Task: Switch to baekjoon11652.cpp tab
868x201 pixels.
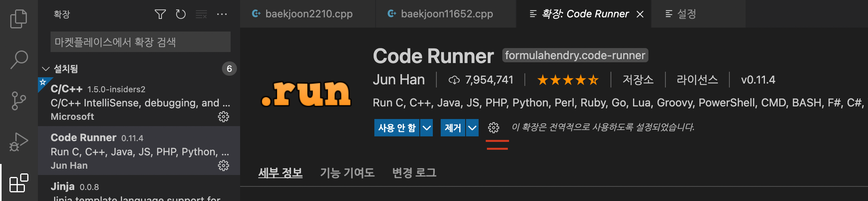Action: [446, 14]
